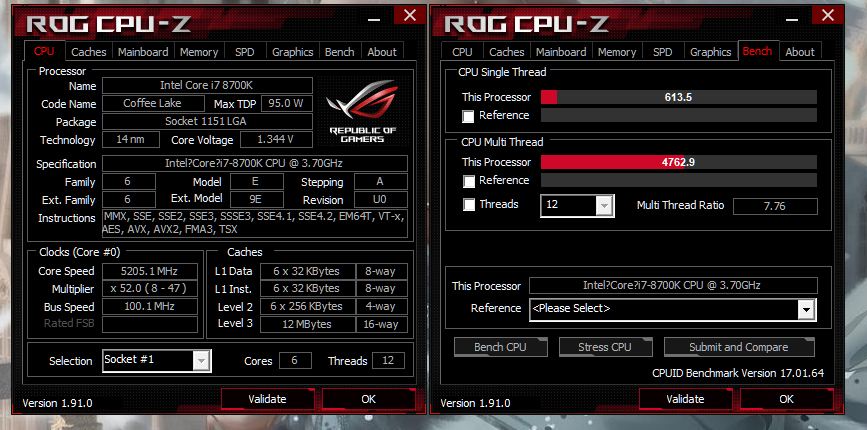The height and width of the screenshot is (430, 867).
Task: Click Submit and Compare button
Action: (739, 347)
